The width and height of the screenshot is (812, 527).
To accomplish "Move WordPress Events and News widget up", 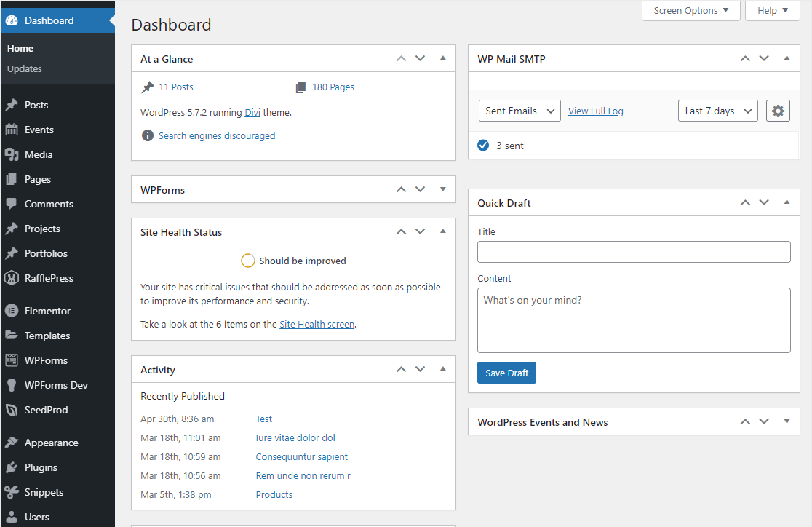I will [x=745, y=421].
